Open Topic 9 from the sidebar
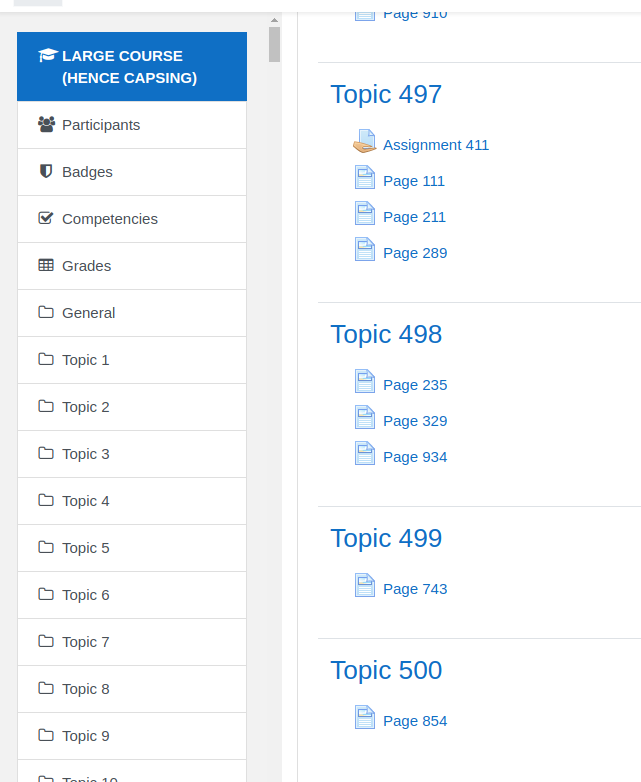 [x=132, y=736]
